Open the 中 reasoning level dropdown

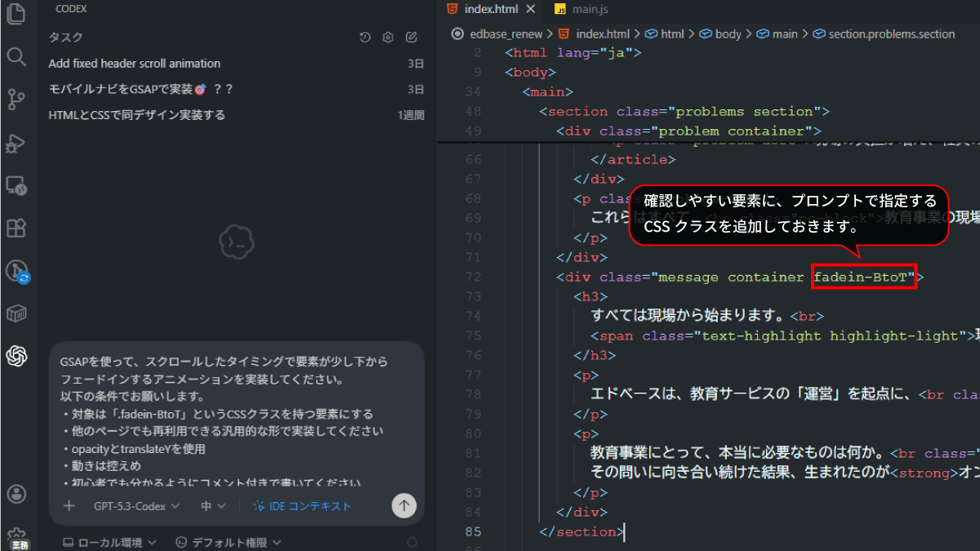[213, 506]
